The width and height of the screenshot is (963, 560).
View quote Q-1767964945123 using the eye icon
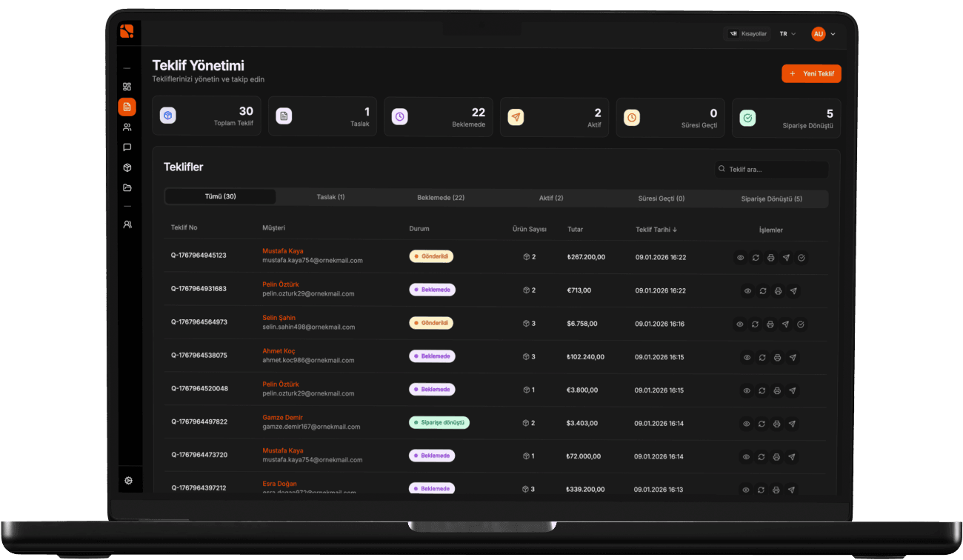click(x=740, y=258)
